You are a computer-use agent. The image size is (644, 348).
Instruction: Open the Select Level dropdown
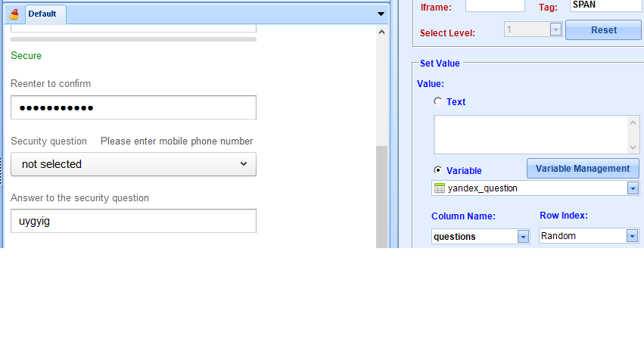click(x=555, y=30)
